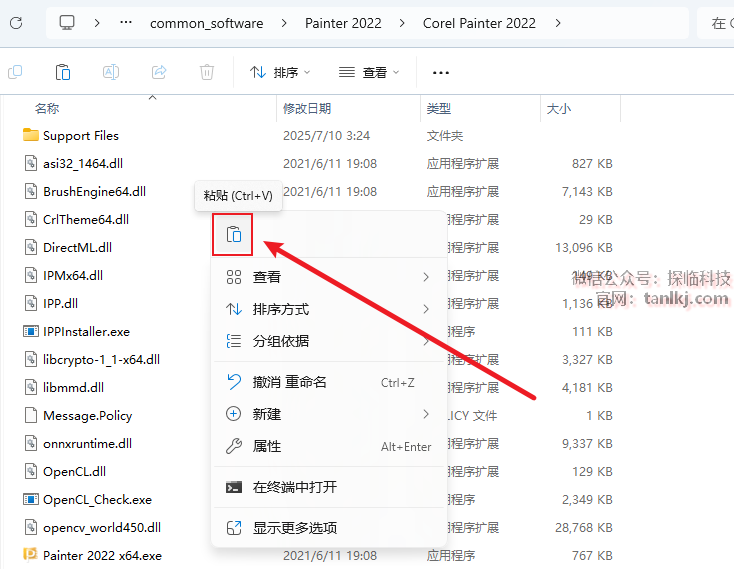Sort by the 大小 column header

(x=559, y=109)
